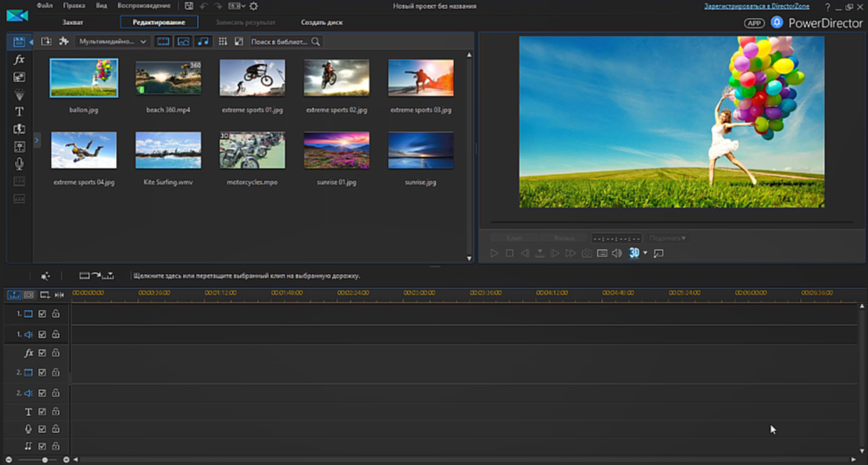
Task: Click the Magic Tools wand icon above timeline
Action: [45, 276]
